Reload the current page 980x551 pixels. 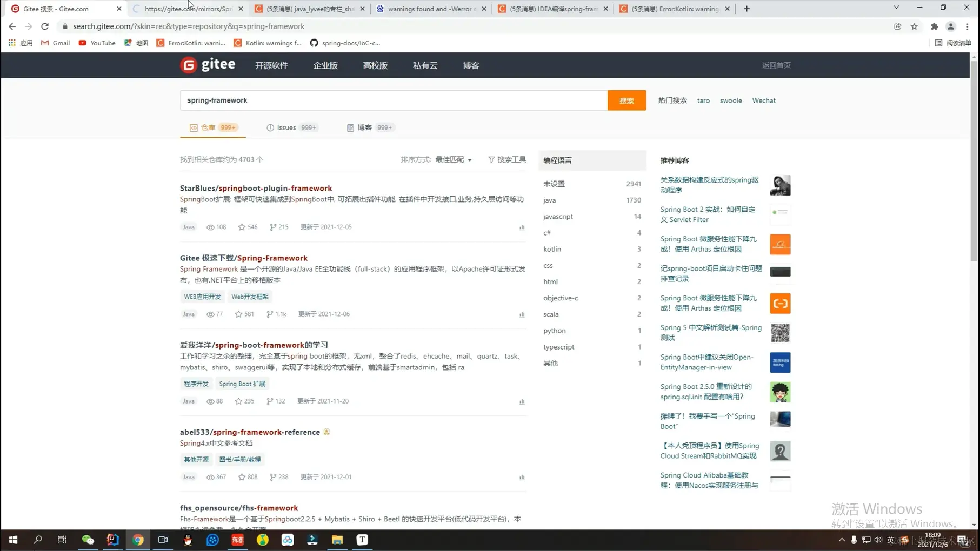45,26
